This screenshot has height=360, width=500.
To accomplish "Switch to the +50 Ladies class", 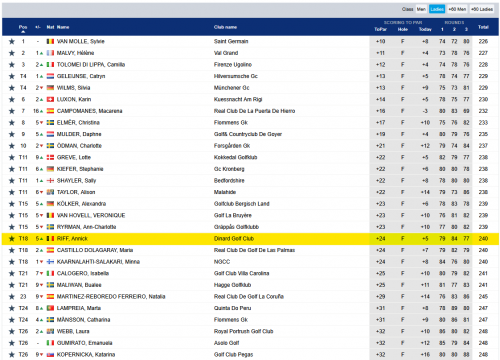I will pyautogui.click(x=482, y=9).
